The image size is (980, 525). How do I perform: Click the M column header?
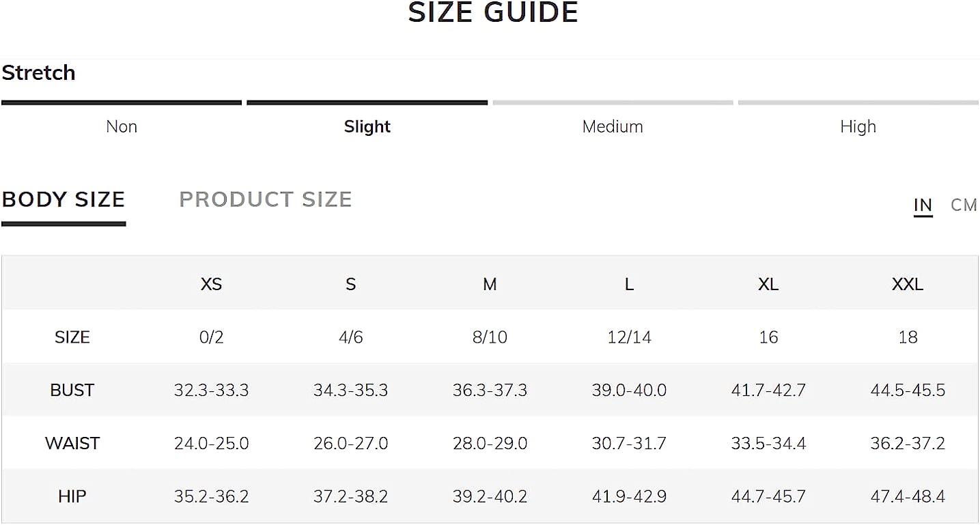pos(490,284)
